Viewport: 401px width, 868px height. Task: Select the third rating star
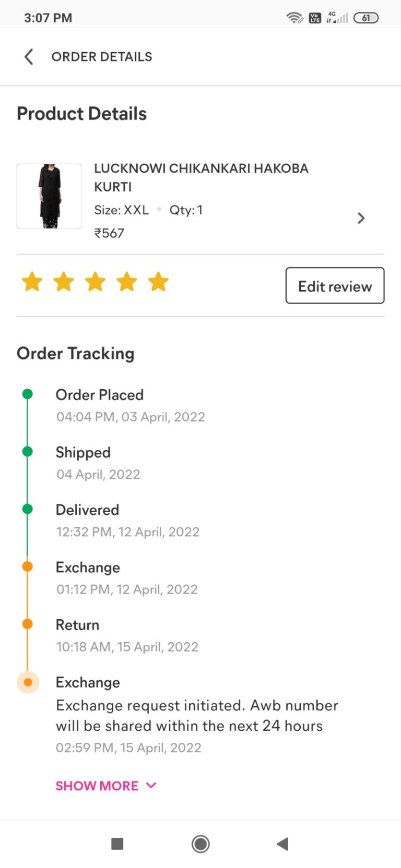[x=96, y=282]
